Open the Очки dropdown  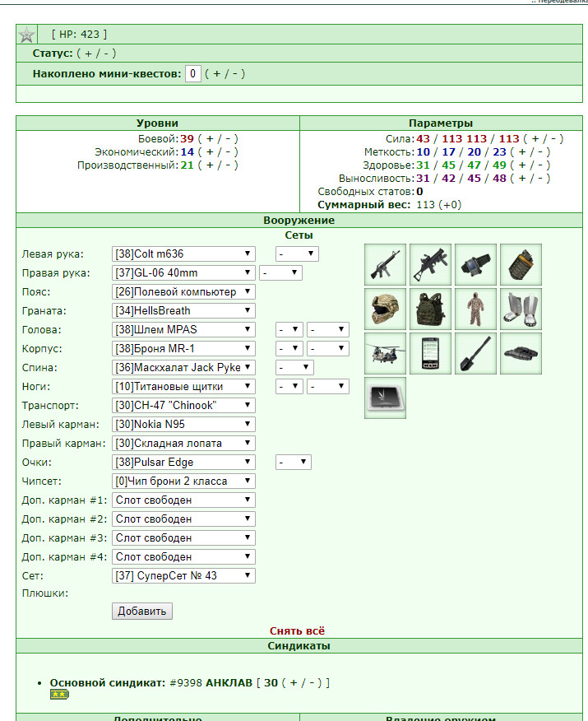point(183,462)
